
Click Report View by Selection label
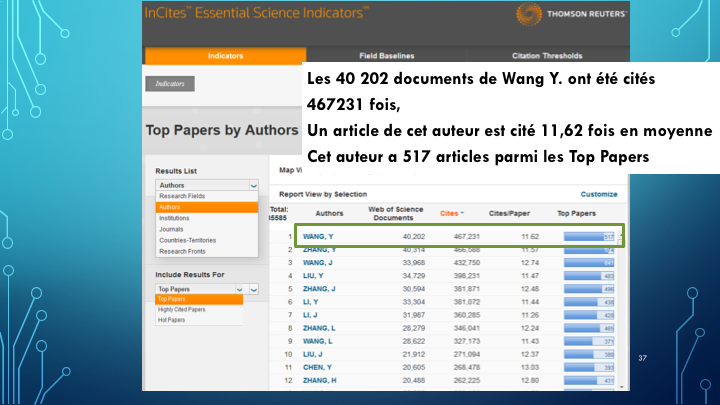click(323, 194)
